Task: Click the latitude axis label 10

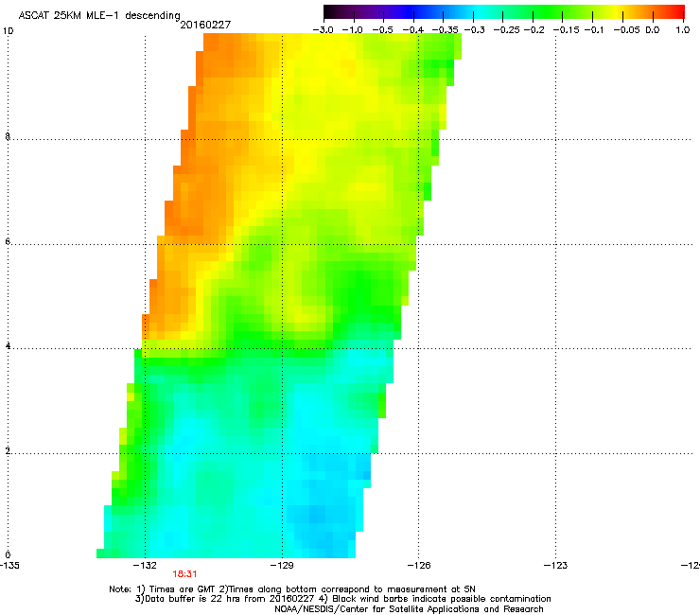Action: click(x=8, y=31)
